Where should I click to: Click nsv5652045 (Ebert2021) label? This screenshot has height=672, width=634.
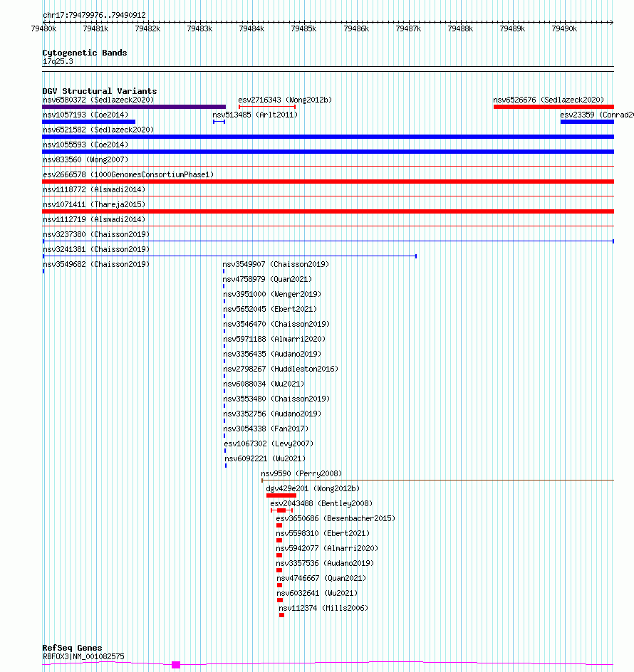pyautogui.click(x=270, y=310)
